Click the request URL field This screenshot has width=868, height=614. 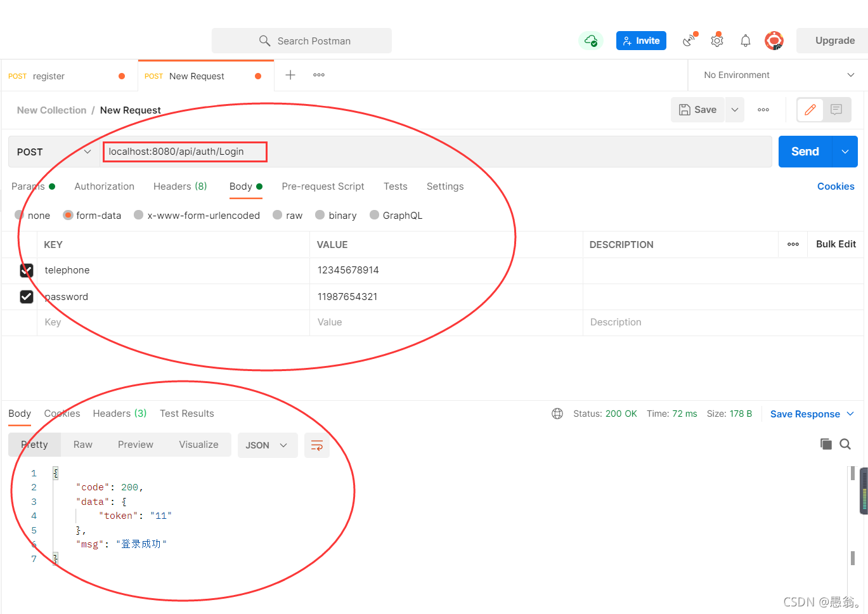(436, 152)
